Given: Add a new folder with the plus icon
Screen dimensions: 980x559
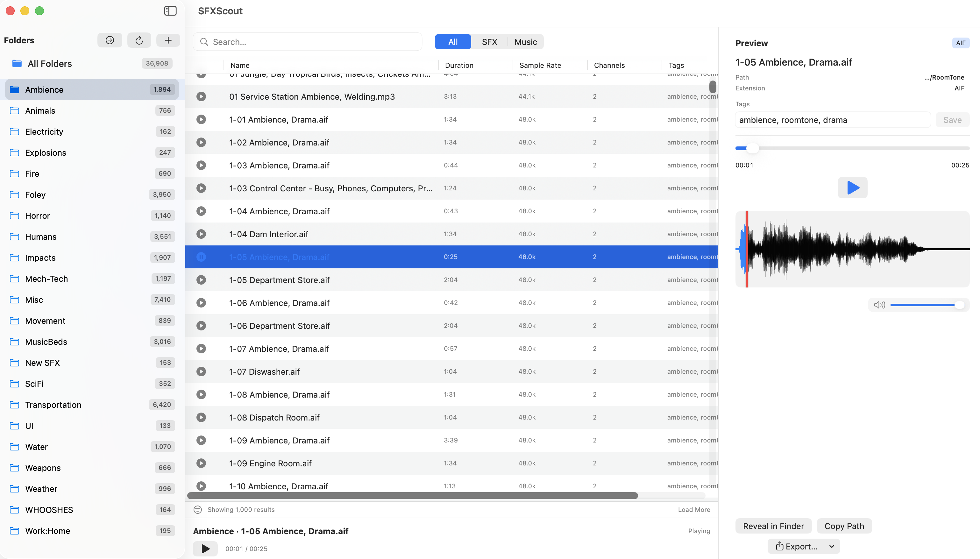Looking at the screenshot, I should (168, 40).
